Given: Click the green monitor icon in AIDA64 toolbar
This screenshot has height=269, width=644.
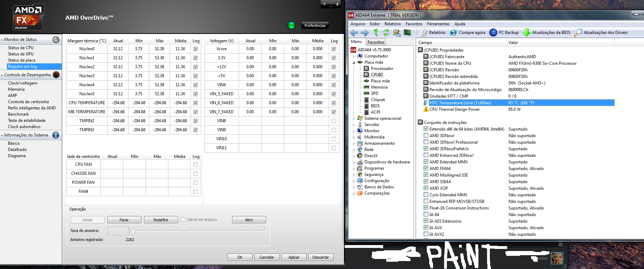Looking at the screenshot, I should click(x=407, y=33).
